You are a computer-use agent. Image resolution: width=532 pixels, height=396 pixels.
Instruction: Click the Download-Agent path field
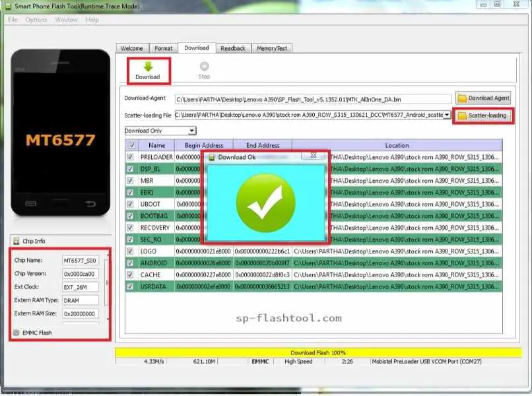pos(313,100)
